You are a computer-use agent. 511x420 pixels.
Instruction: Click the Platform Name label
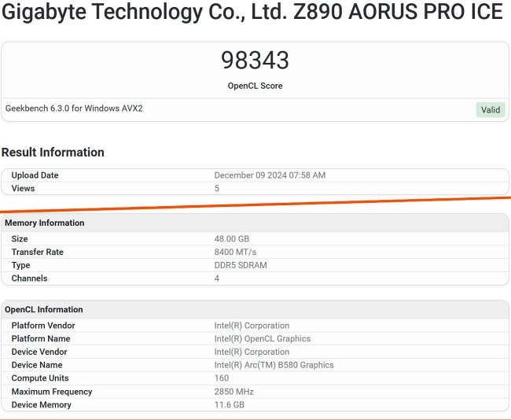tap(41, 338)
